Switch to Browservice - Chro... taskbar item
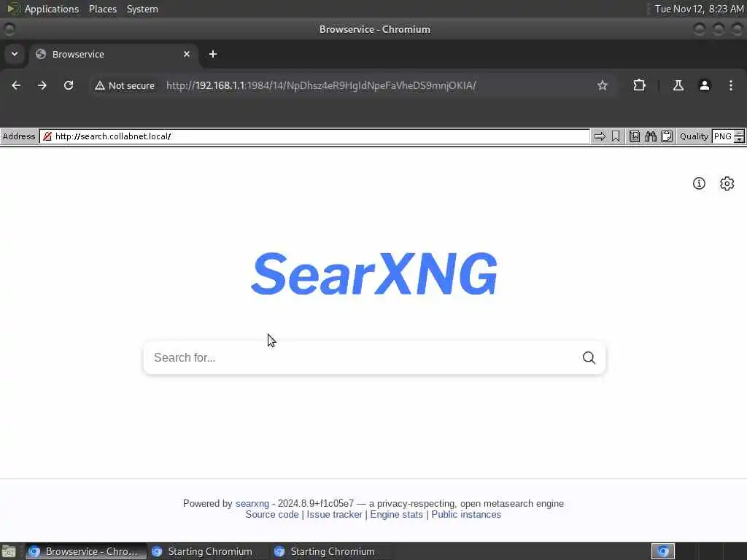This screenshot has width=747, height=560. pyautogui.click(x=86, y=551)
